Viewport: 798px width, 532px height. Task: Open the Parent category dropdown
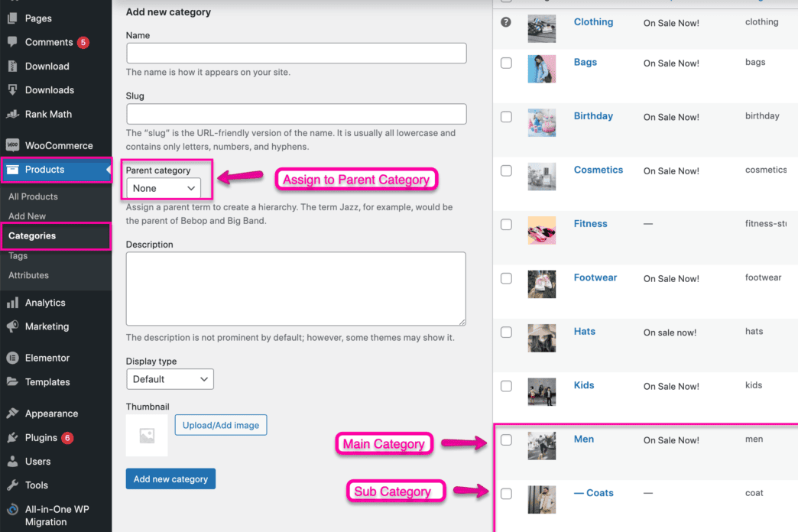pyautogui.click(x=163, y=188)
